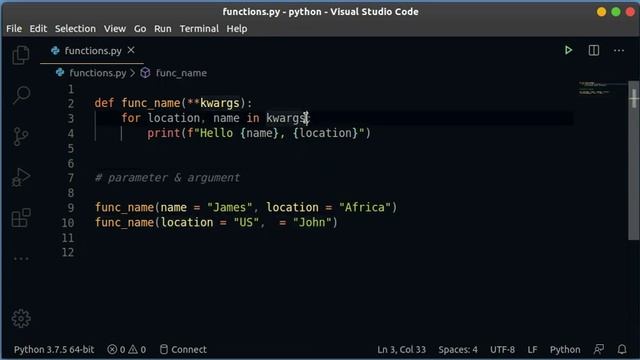The width and height of the screenshot is (640, 360).
Task: Click line number 12 in gutter
Action: click(x=68, y=252)
